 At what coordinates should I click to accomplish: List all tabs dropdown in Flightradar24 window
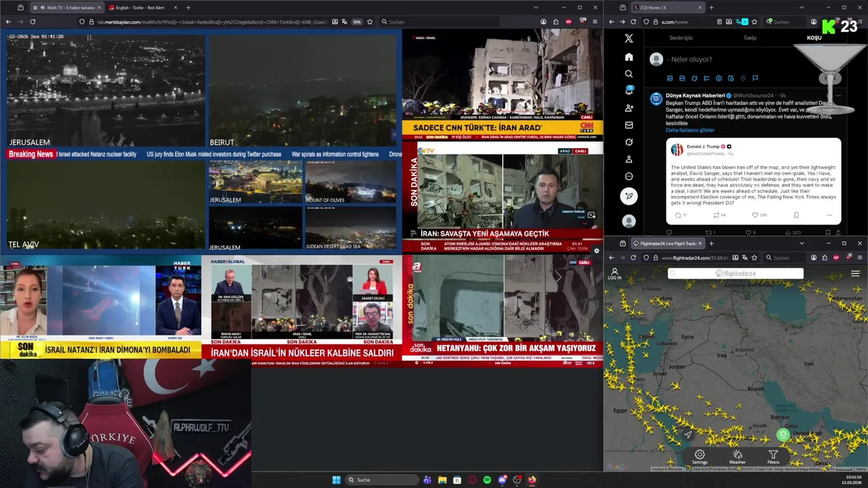pyautogui.click(x=801, y=243)
